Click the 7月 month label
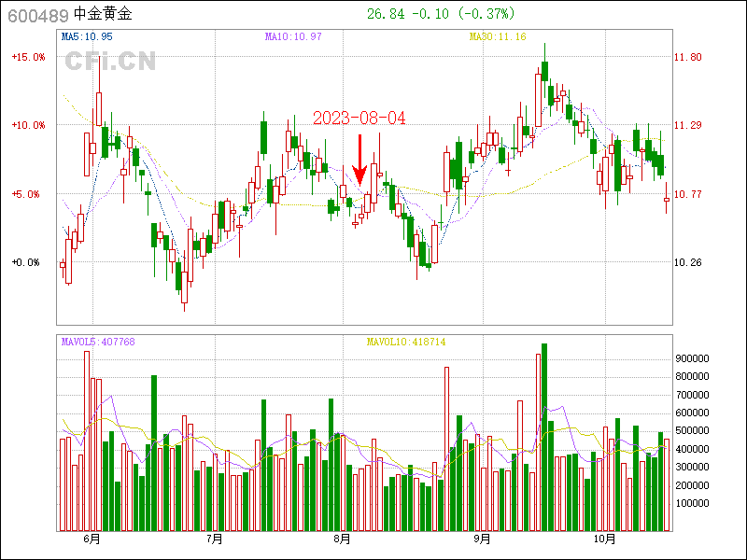 (x=215, y=539)
